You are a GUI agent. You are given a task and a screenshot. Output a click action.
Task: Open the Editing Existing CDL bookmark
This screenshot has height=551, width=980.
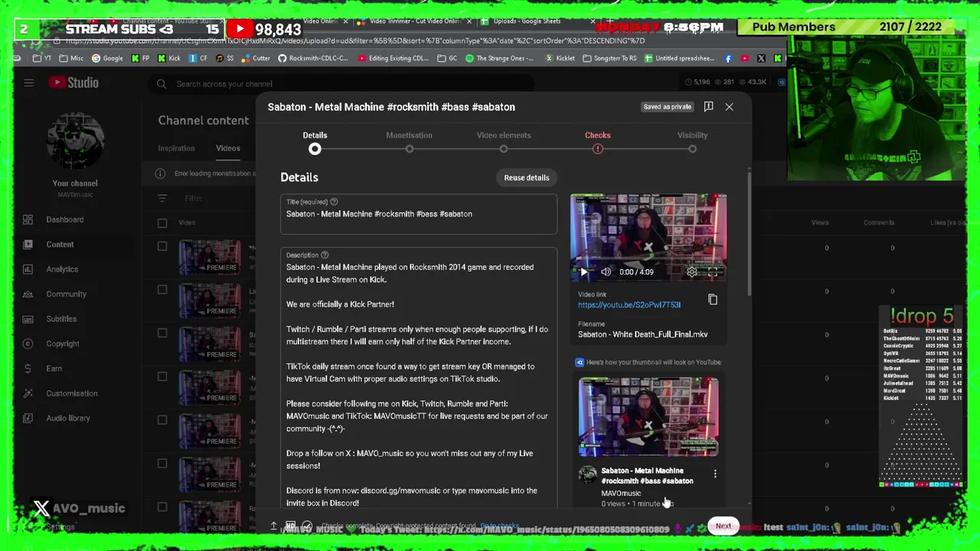pyautogui.click(x=393, y=58)
